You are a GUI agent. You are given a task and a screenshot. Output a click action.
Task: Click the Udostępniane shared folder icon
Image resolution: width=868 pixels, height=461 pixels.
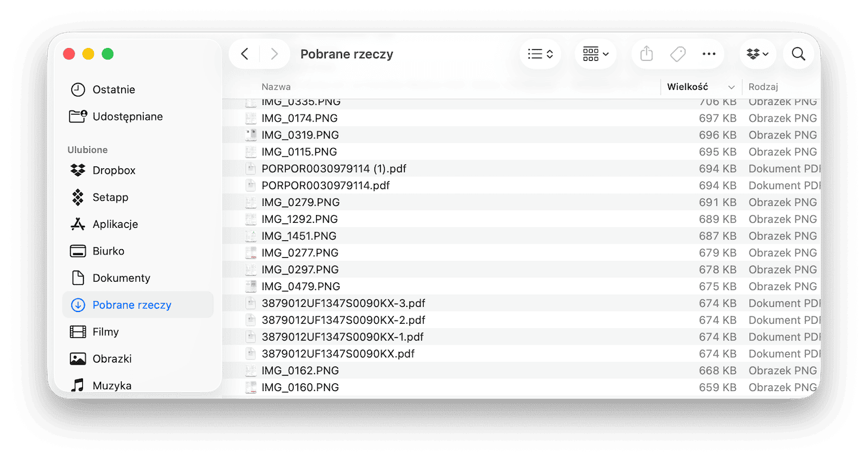click(78, 117)
